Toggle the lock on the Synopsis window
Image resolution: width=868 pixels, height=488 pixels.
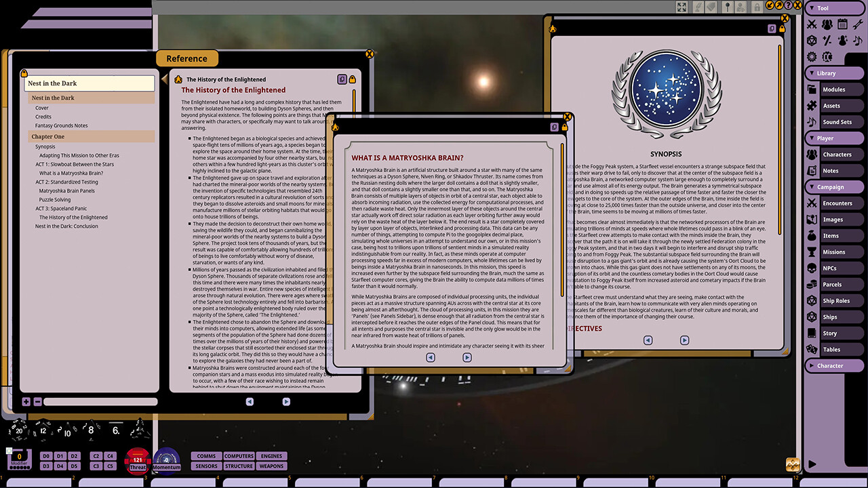[782, 28]
